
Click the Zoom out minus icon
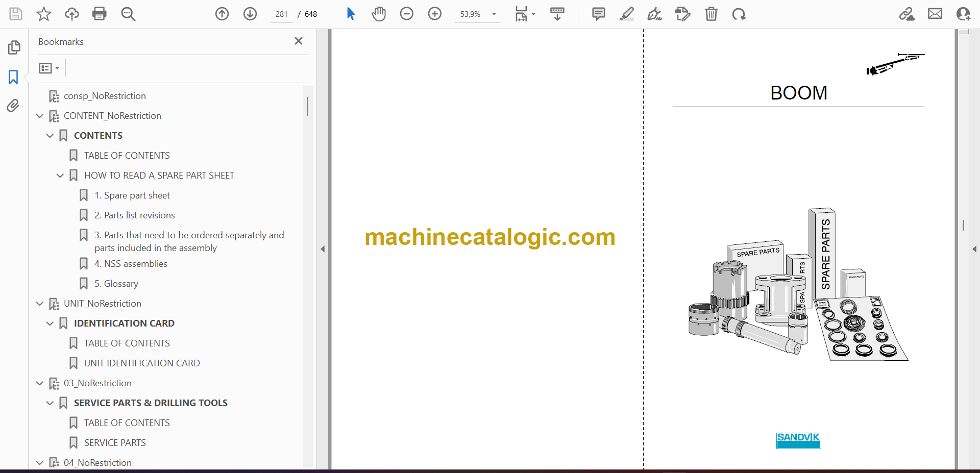click(x=406, y=14)
